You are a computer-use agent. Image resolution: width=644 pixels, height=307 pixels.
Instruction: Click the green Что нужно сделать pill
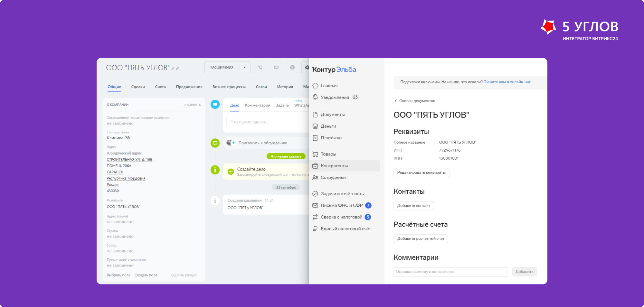[x=286, y=156]
